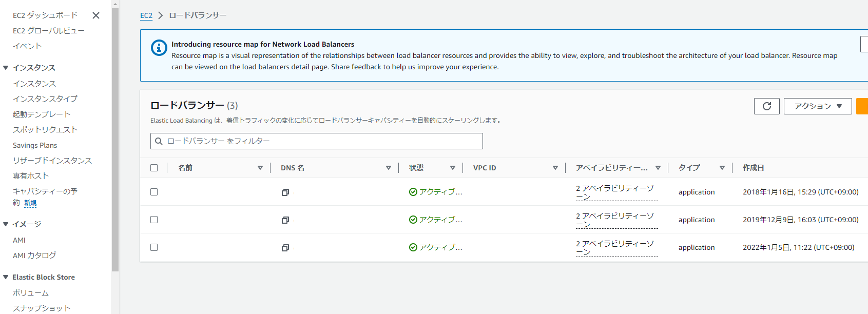Go to AMI カタログ in sidebar
Screen dimensions: 868x314
[34, 256]
